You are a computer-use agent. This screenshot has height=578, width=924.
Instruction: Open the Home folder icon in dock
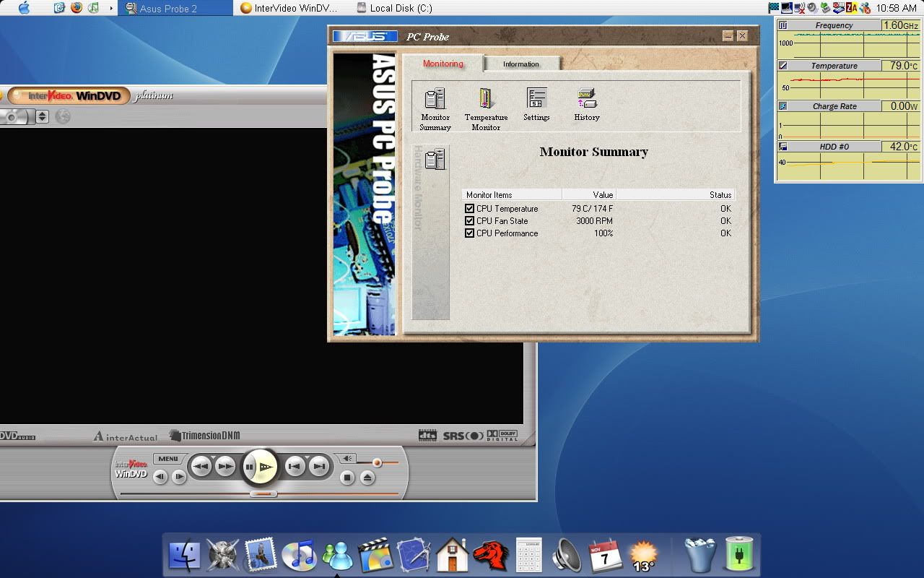(453, 556)
